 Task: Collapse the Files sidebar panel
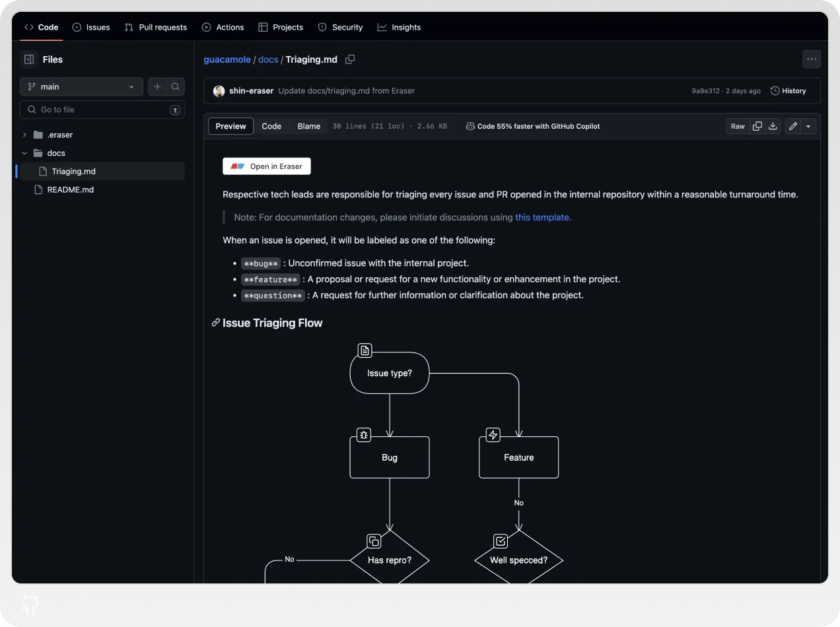[x=28, y=59]
